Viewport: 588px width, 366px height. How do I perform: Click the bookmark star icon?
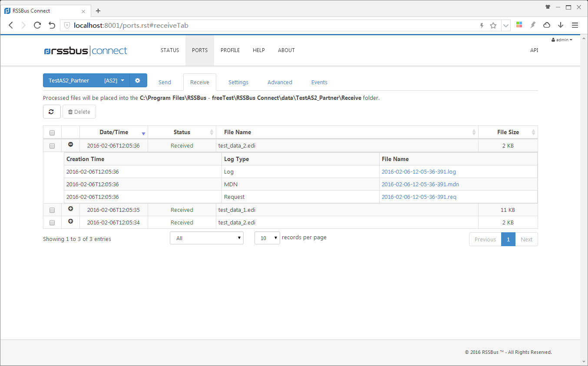click(493, 25)
